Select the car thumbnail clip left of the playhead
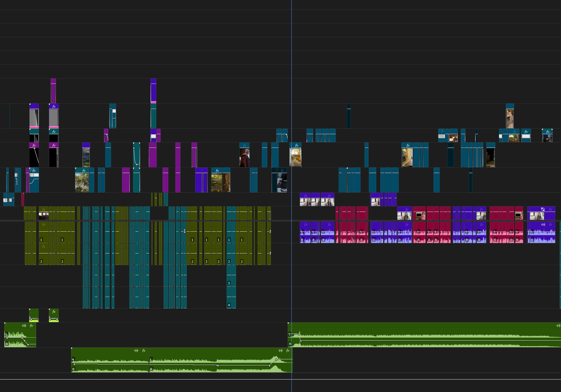 [282, 180]
